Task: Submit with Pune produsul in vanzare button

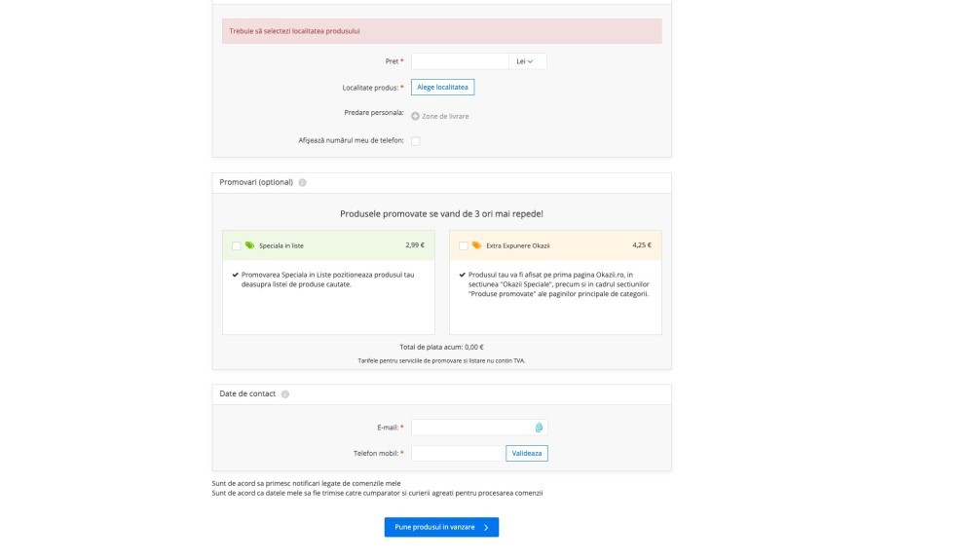Action: point(441,527)
